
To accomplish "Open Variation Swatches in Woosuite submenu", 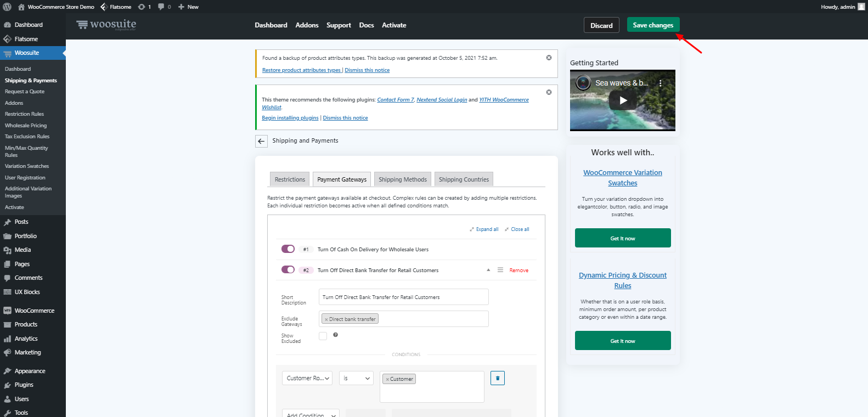I will (x=27, y=166).
